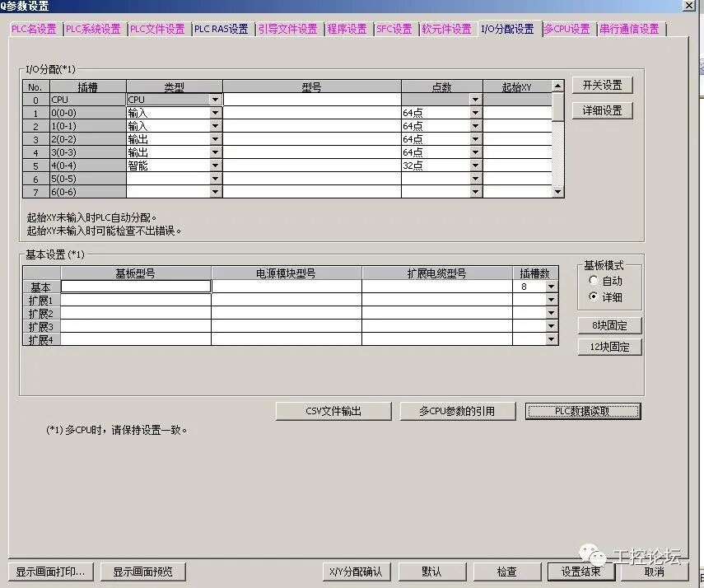Click the 8块固定 button
This screenshot has width=704, height=588.
(x=609, y=325)
